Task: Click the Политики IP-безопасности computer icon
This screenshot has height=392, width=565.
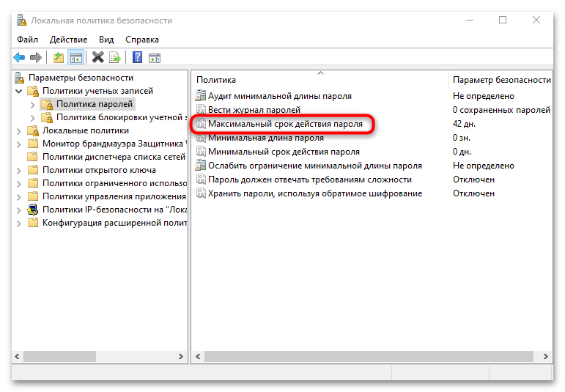Action: [x=33, y=210]
